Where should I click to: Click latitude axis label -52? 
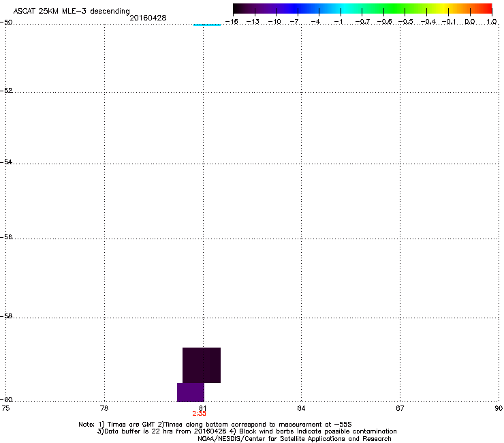6,91
